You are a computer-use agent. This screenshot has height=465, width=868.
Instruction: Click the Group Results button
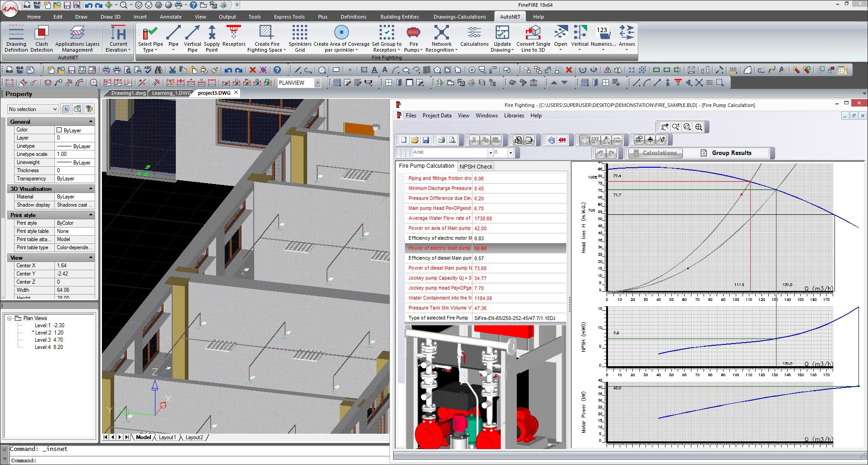pyautogui.click(x=726, y=153)
